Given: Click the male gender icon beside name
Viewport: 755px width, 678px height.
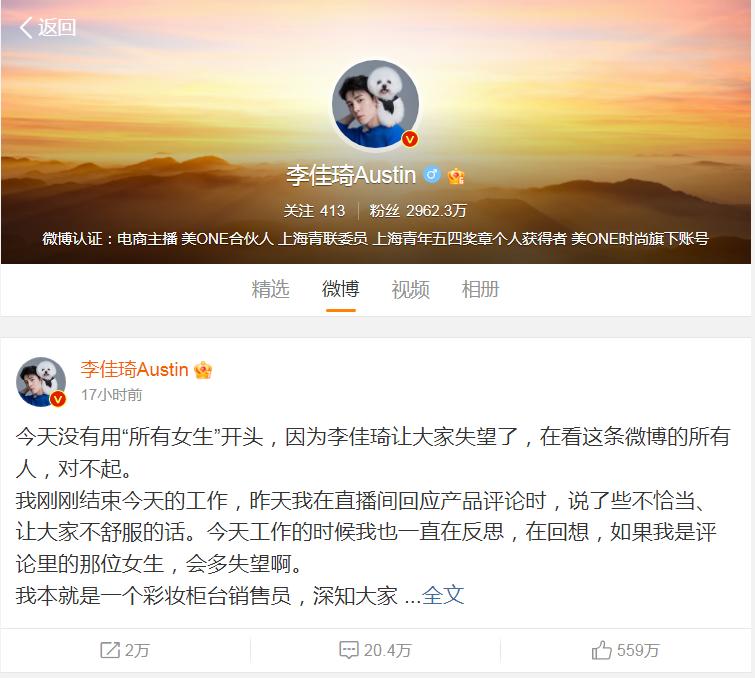Looking at the screenshot, I should [x=431, y=174].
